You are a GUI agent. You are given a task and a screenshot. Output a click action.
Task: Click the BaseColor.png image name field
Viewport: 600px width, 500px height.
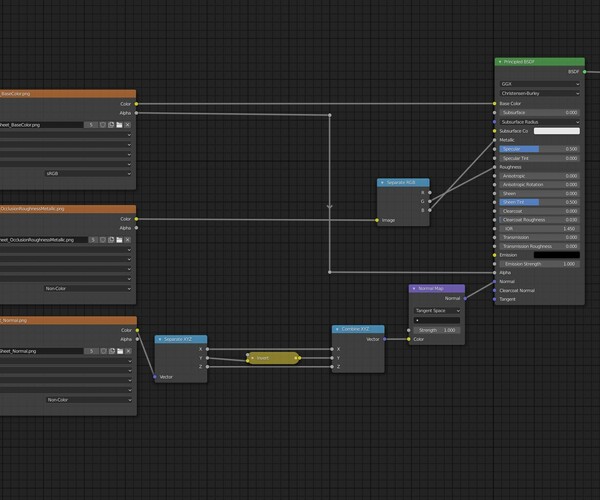[41, 125]
